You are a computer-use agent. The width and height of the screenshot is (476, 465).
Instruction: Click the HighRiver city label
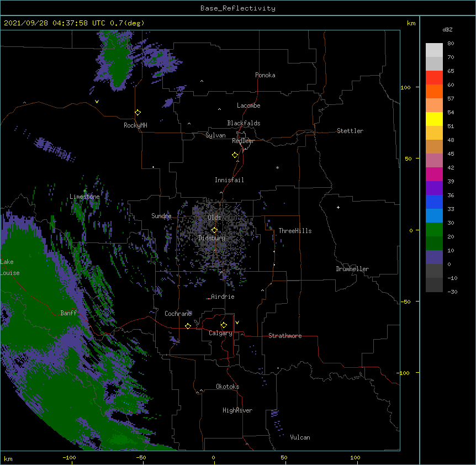[x=237, y=410]
